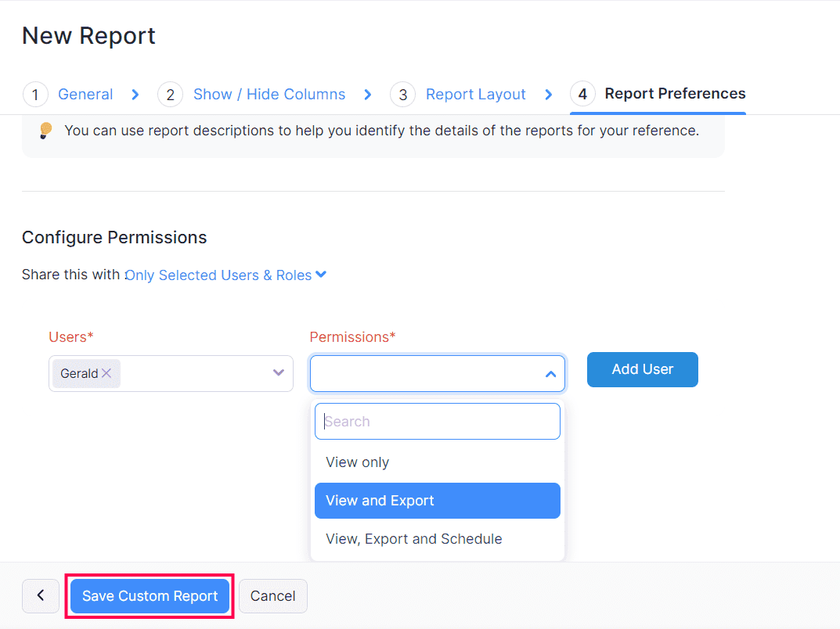Select 'View only' permission option

358,462
